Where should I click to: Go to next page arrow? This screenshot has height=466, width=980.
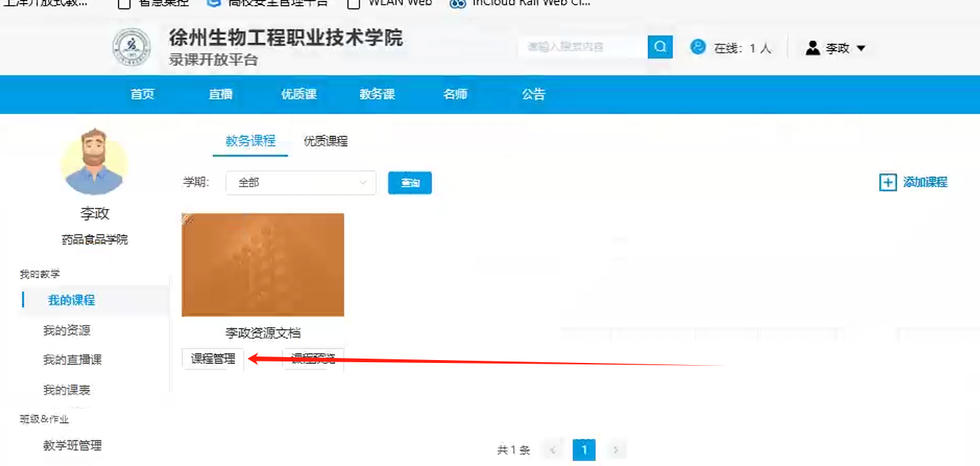point(616,450)
